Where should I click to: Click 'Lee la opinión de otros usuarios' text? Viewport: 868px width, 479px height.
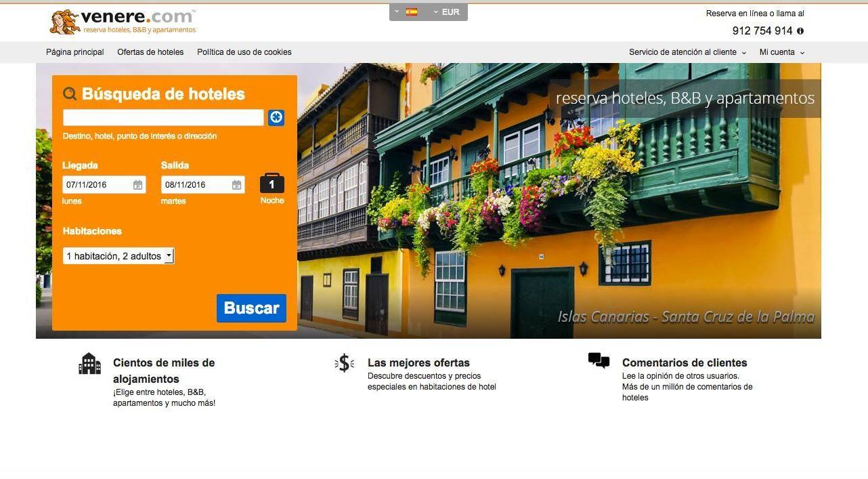coord(680,376)
